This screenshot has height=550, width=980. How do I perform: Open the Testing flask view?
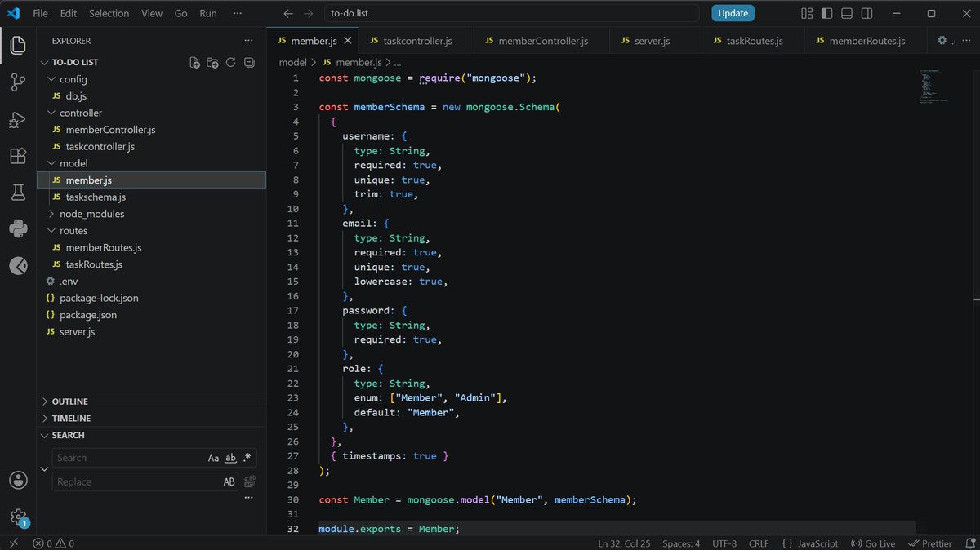tap(18, 193)
